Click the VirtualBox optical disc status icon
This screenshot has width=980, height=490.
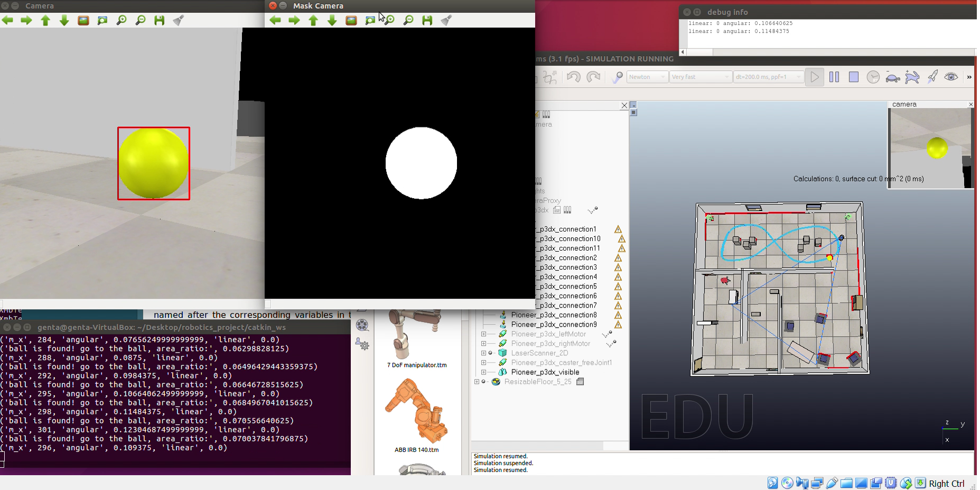click(787, 483)
